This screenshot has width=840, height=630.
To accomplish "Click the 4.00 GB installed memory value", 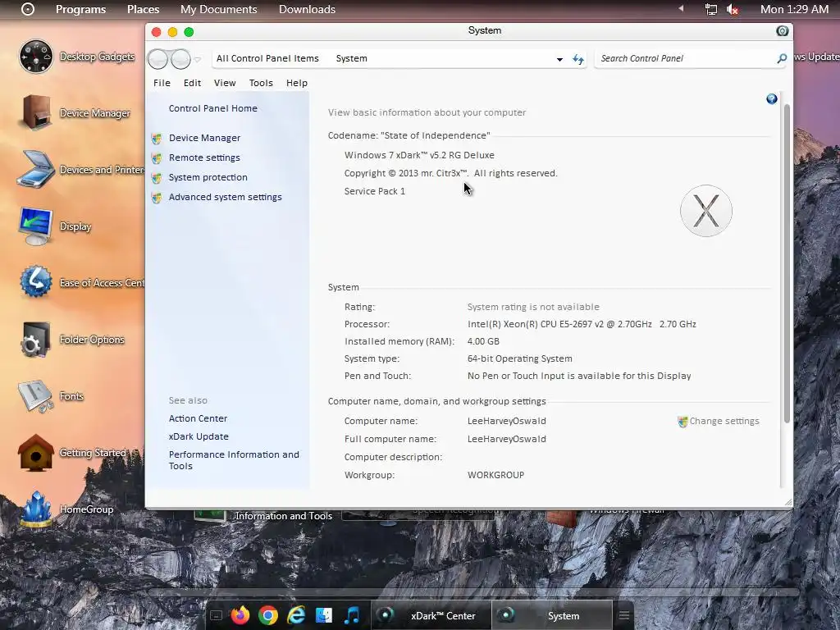I will point(483,341).
